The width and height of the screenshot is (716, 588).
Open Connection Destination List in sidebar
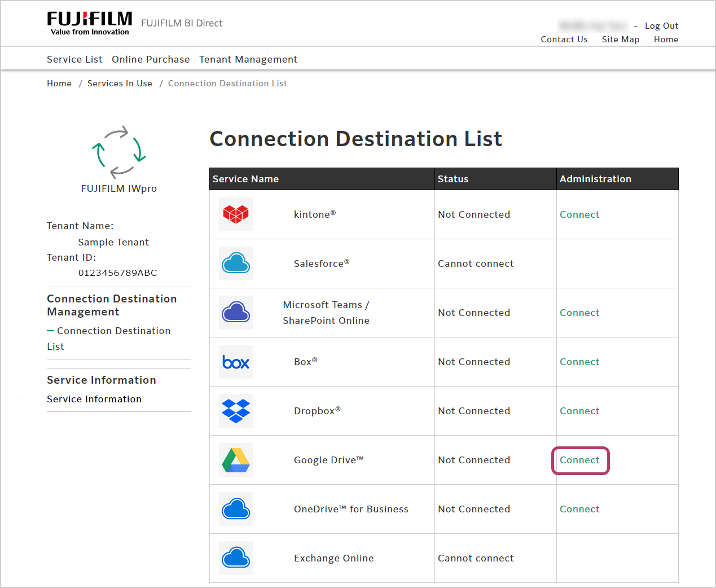coord(109,339)
